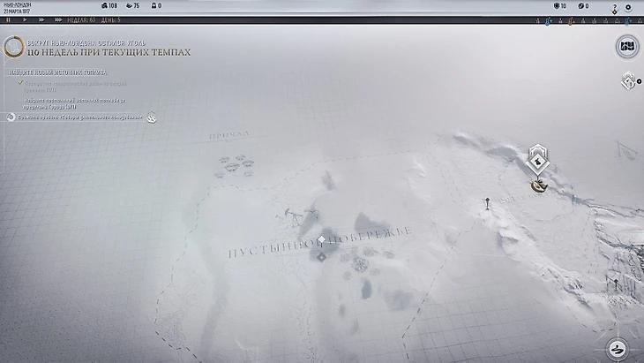Open the help question mark icon
The width and height of the screenshot is (644, 363).
[614, 7]
